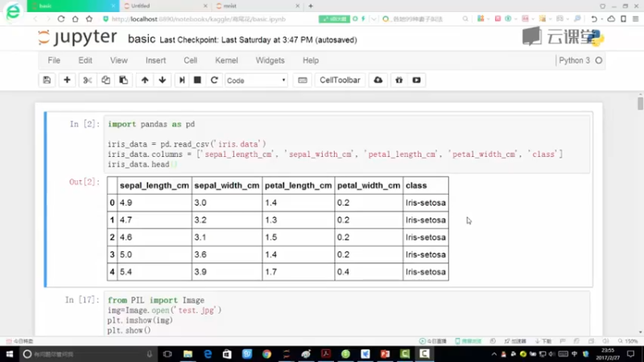Cut selected cells with scissors icon
Image resolution: width=644 pixels, height=362 pixels.
pyautogui.click(x=88, y=80)
